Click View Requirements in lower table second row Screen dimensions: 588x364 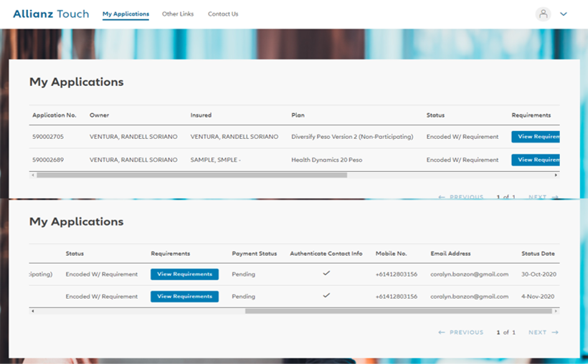tap(184, 296)
